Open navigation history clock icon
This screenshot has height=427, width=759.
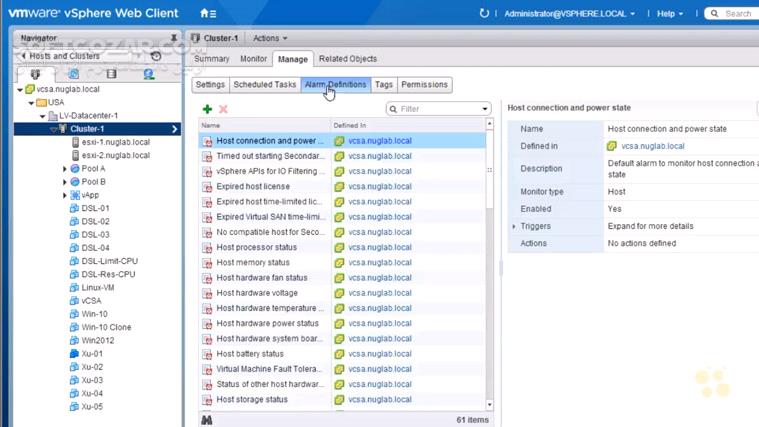[x=156, y=56]
